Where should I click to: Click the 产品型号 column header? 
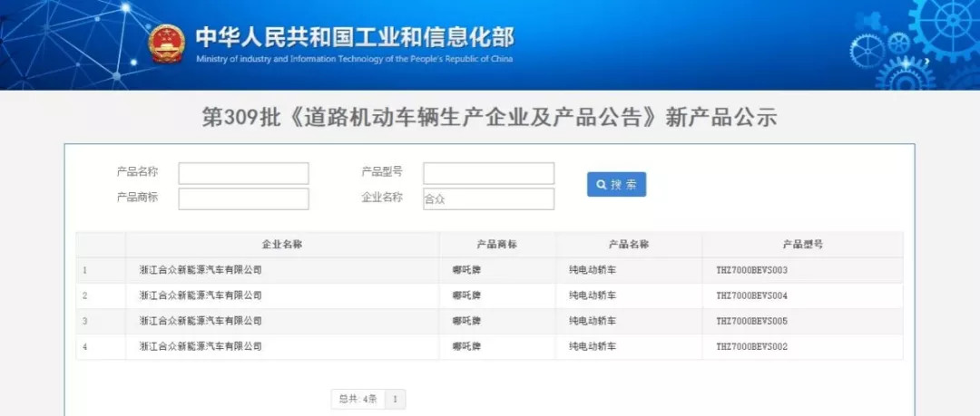click(x=803, y=244)
